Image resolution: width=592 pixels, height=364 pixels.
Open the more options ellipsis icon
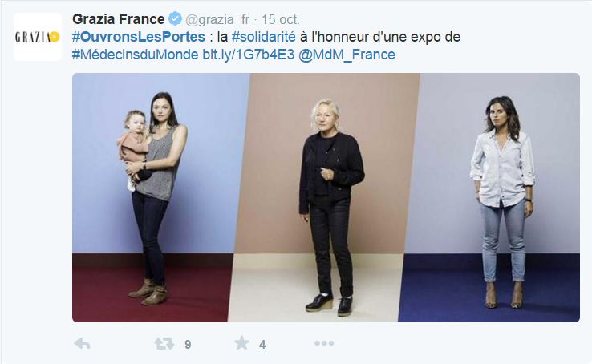(324, 343)
